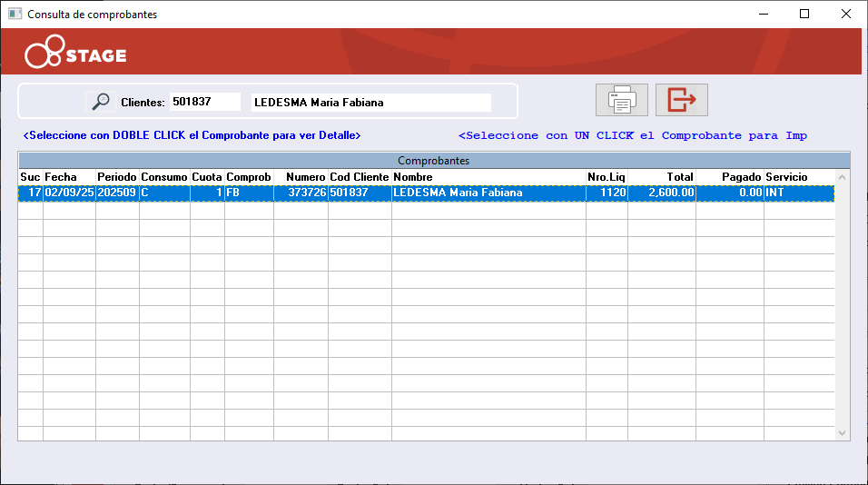Click the Periodo column header
This screenshot has width=868, height=485.
pyautogui.click(x=117, y=176)
